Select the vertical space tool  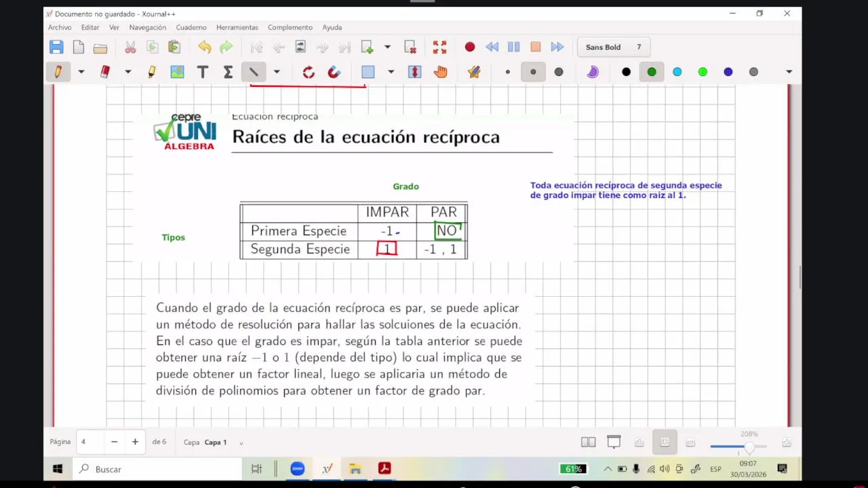414,72
